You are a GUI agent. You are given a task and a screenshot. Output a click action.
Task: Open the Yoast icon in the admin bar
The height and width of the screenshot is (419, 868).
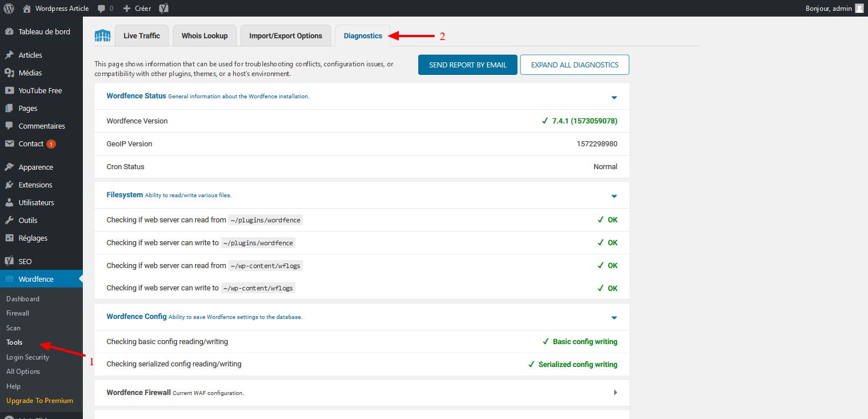point(163,8)
